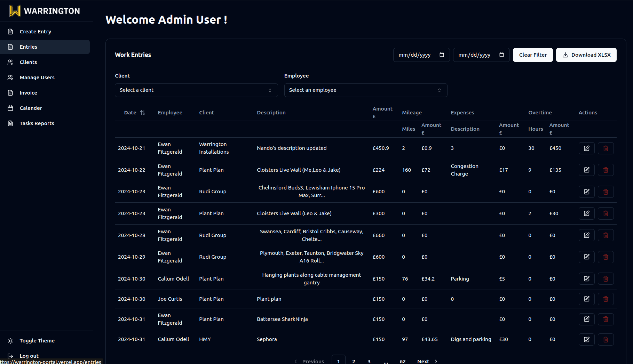The width and height of the screenshot is (633, 364).
Task: Open the Invoice sidebar icon
Action: [10, 92]
